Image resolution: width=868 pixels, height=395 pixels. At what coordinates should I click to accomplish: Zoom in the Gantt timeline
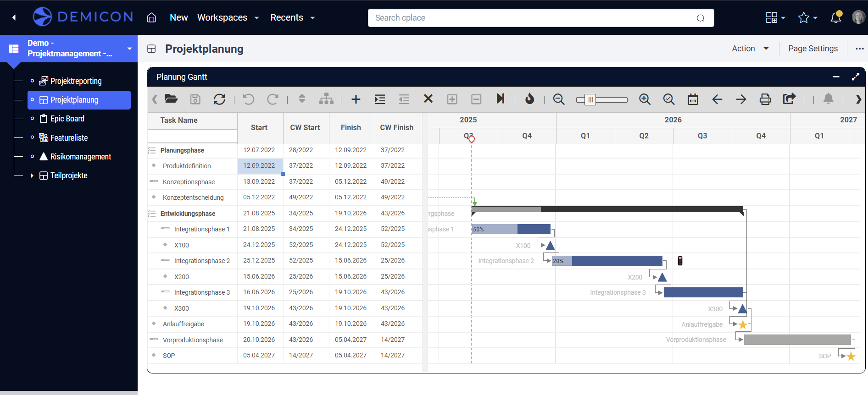point(645,99)
